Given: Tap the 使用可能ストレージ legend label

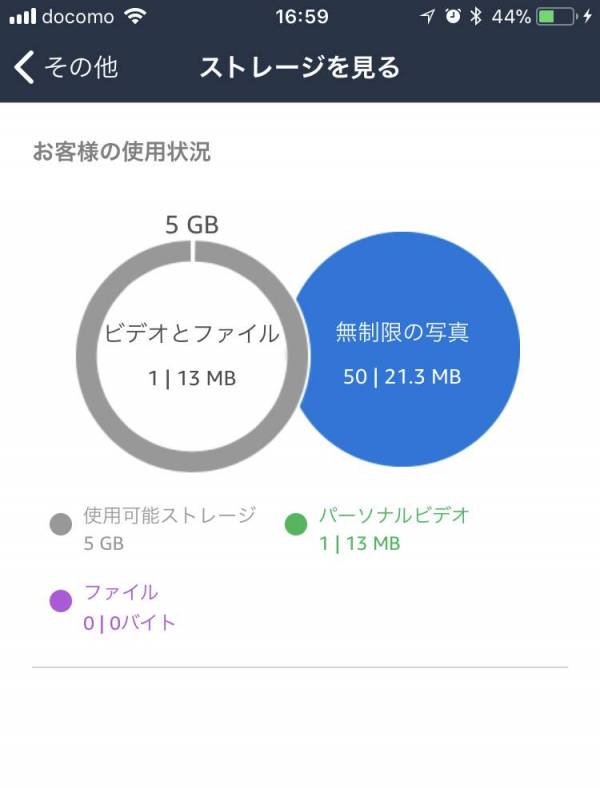Looking at the screenshot, I should pyautogui.click(x=170, y=515).
